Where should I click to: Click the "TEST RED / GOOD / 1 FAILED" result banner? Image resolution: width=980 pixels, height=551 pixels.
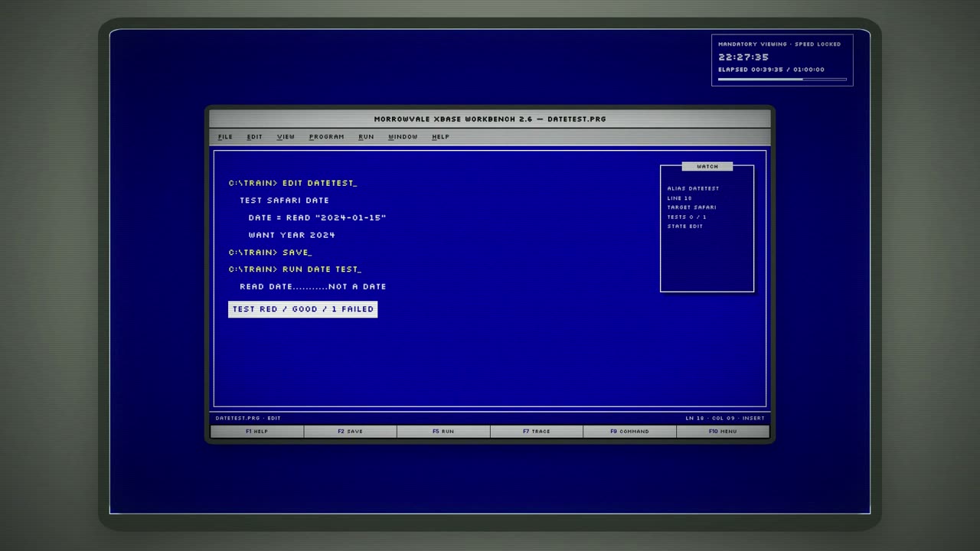303,309
